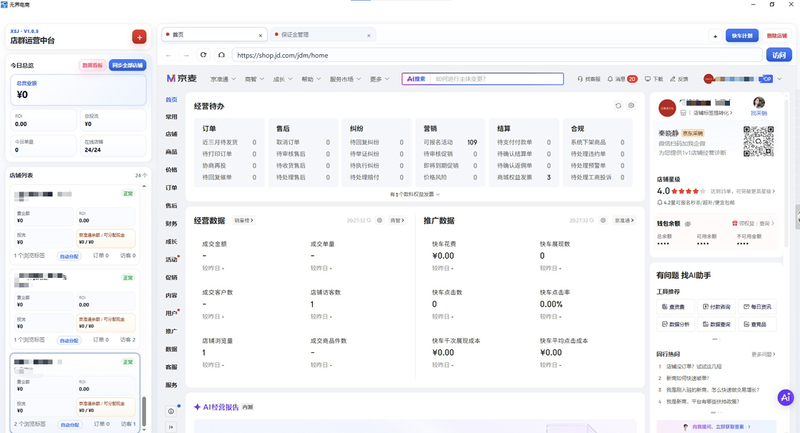800x433 pixels.
Task: Click the shop QR code image
Action: 758,141
